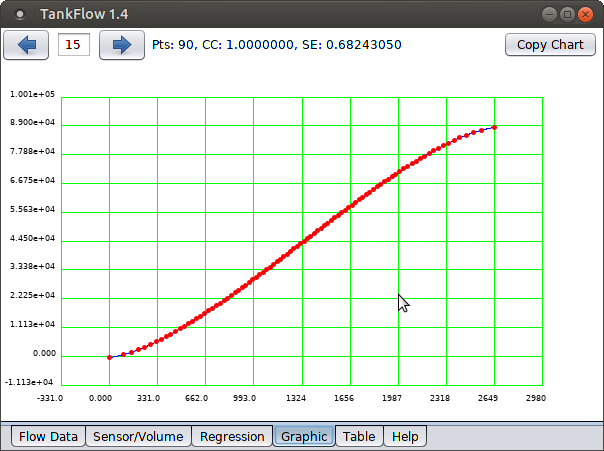Switch to the Flow Data tab
Viewport: 604px width, 451px height.
point(48,436)
